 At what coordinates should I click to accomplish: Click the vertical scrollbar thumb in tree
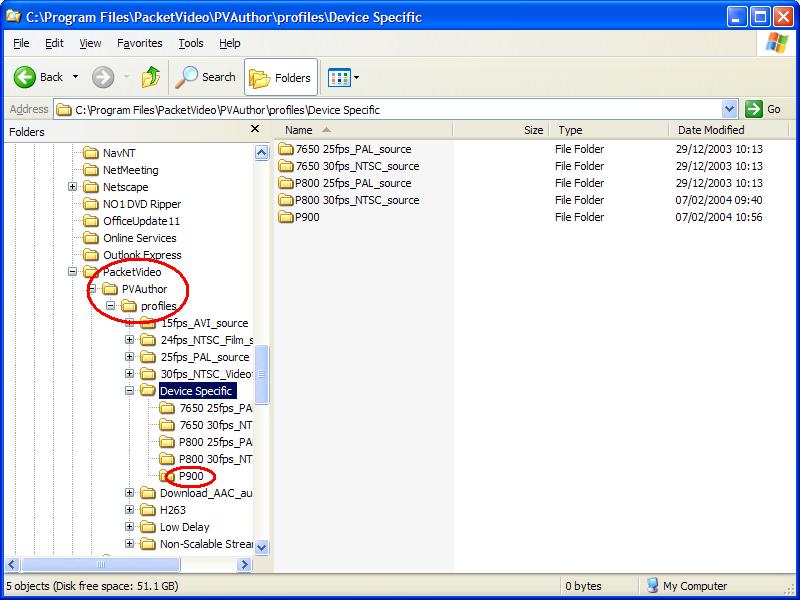[262, 374]
